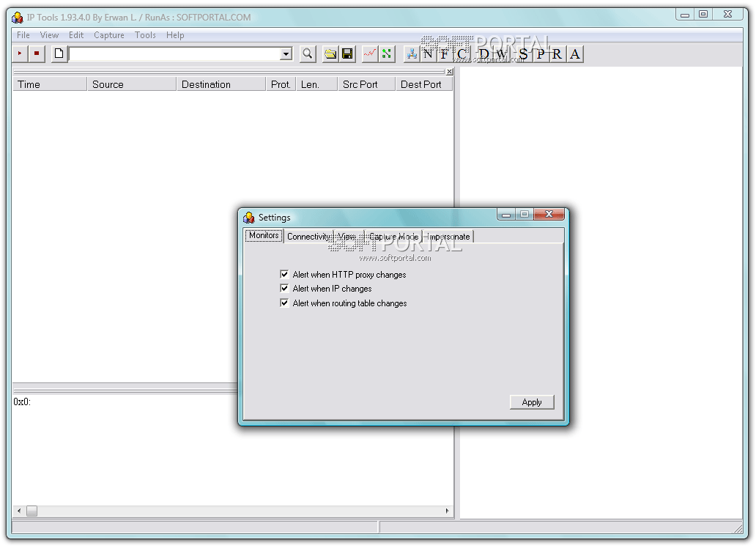Screen dimensions: 756x548
Task: Click the P toolbar button
Action: [541, 53]
